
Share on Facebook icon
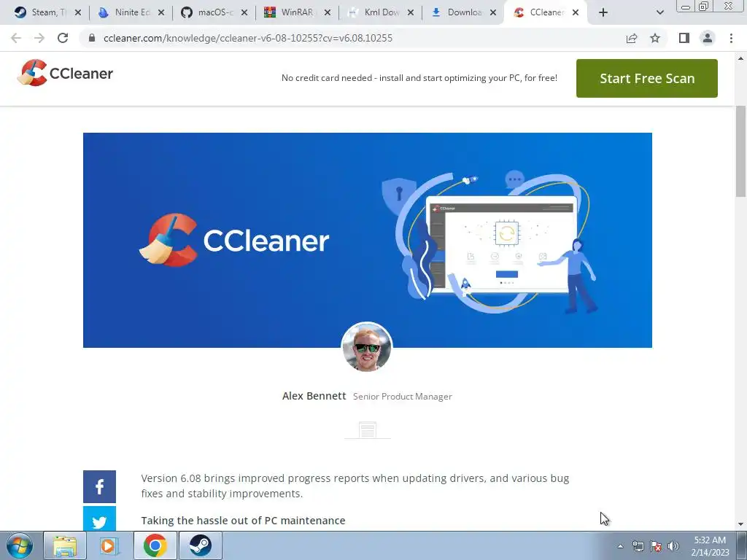(99, 486)
